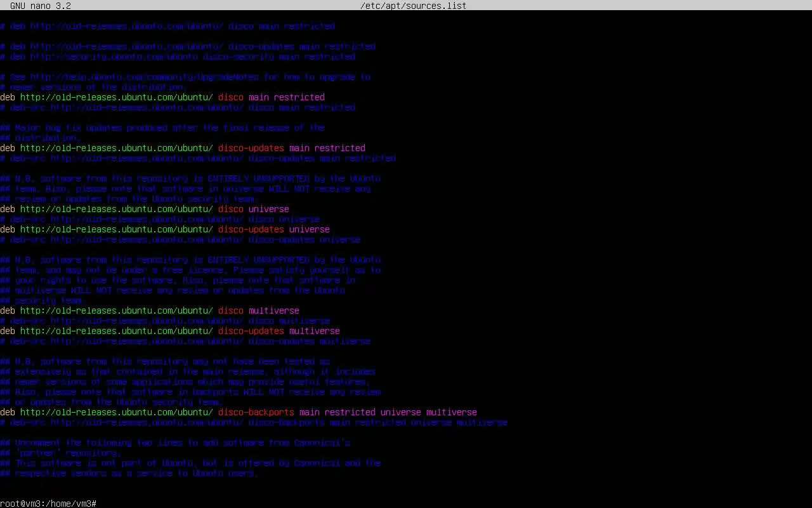Click 'disco' on the active 'disco universe' line
The width and height of the screenshot is (812, 508).
tap(231, 209)
